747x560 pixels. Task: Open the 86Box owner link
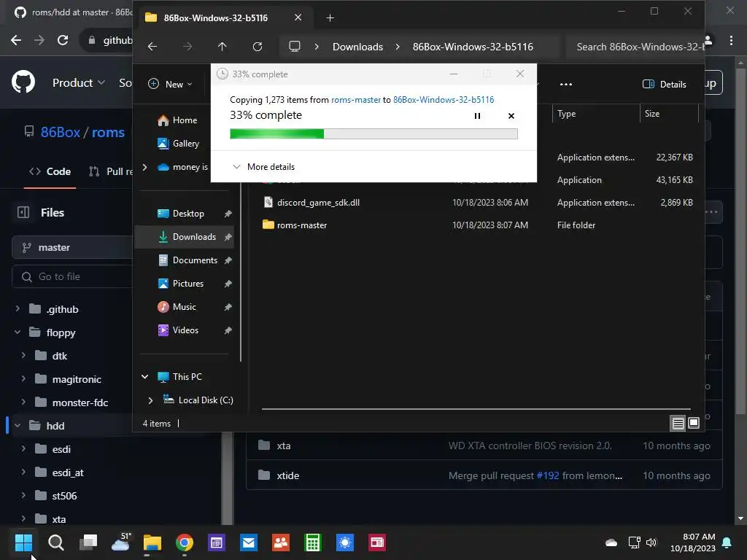(60, 133)
